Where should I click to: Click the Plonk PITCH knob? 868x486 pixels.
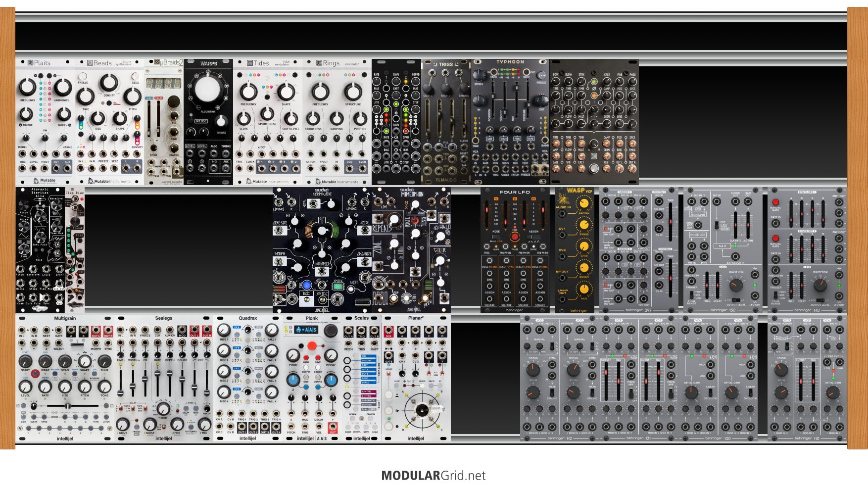pos(293,355)
